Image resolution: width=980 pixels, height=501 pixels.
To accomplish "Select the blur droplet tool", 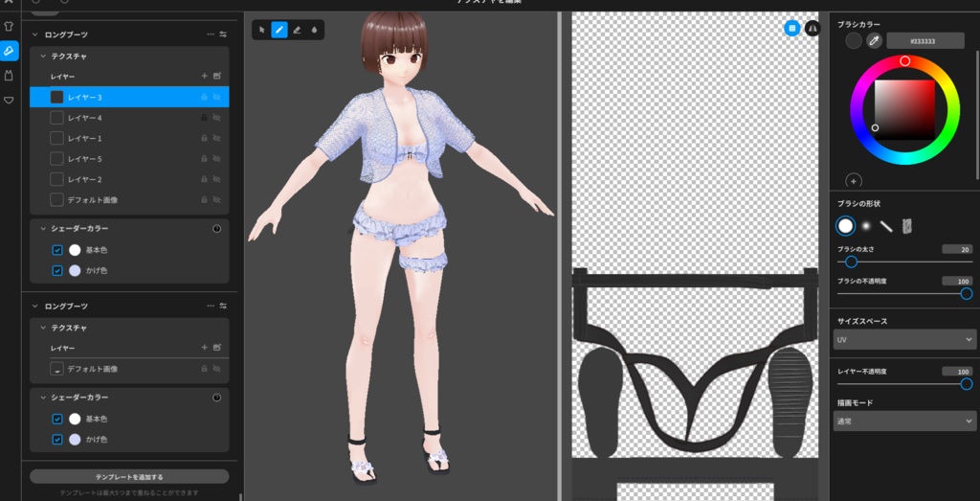I will tap(314, 30).
